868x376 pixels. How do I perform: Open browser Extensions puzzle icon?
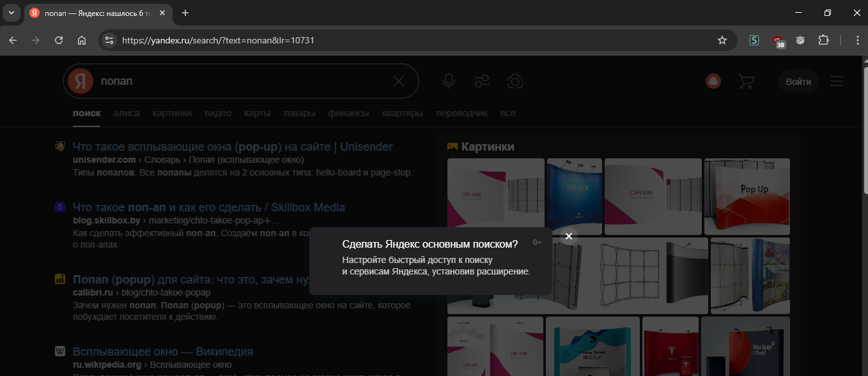click(x=823, y=40)
